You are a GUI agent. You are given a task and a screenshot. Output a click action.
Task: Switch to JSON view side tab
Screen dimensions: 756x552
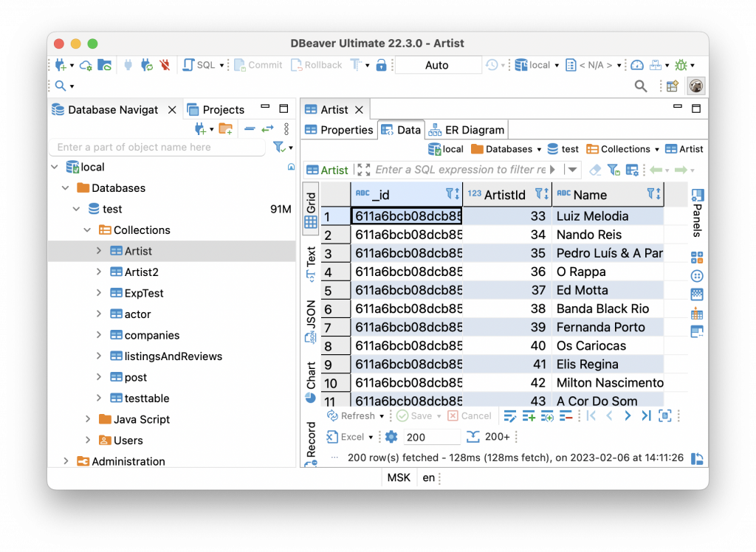coord(311,322)
